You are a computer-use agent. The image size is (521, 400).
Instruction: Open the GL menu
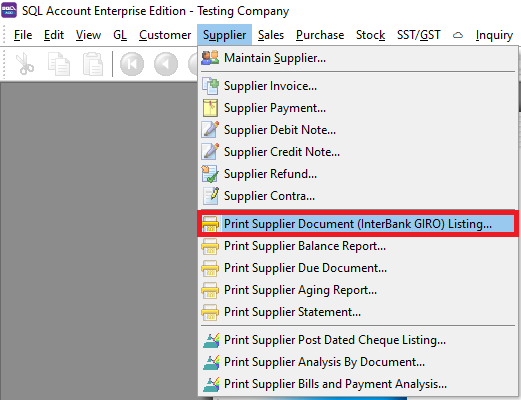pyautogui.click(x=120, y=35)
